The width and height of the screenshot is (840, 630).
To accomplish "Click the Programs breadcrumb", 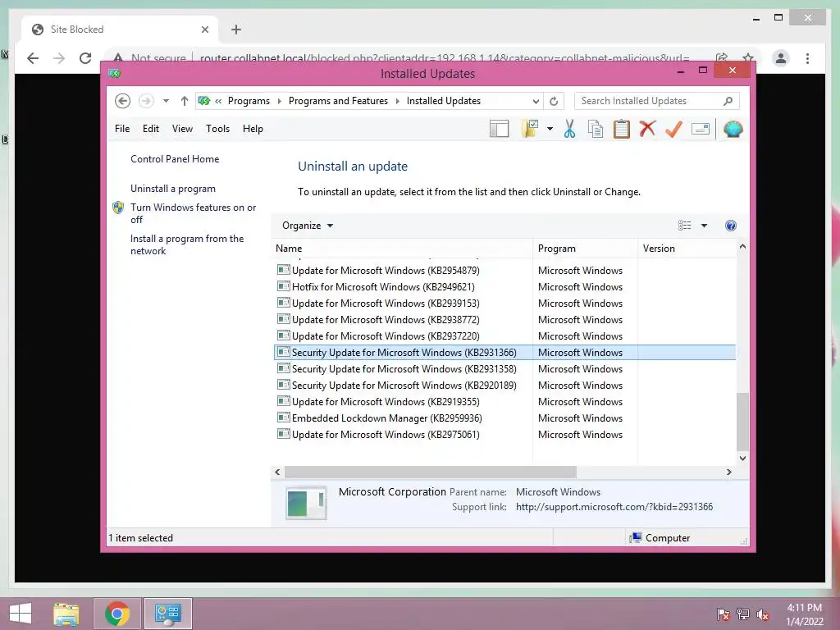I will coord(249,101).
